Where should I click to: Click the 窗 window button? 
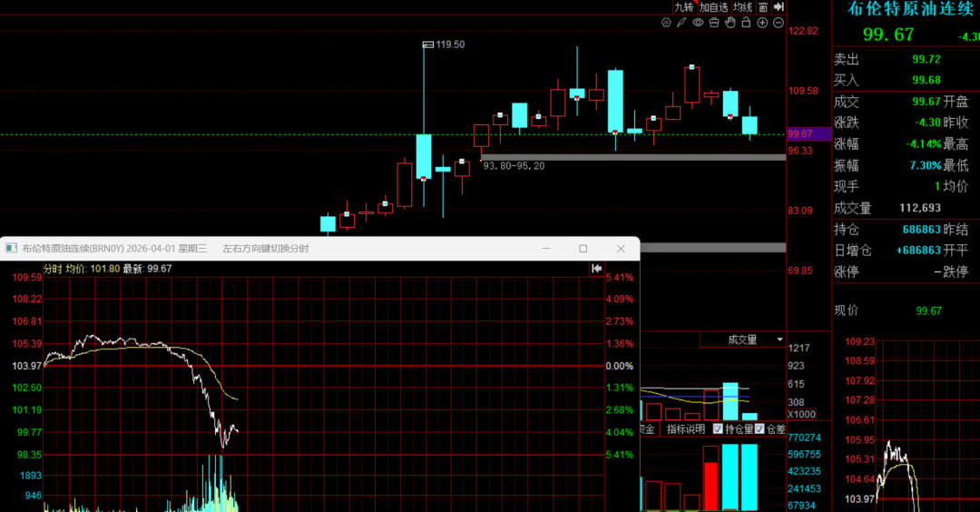(x=763, y=7)
